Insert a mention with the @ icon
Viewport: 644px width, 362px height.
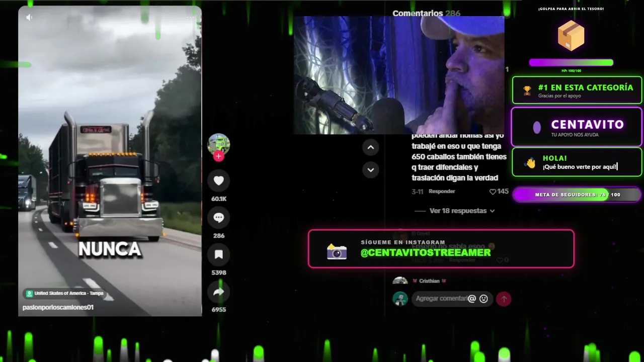point(472,299)
